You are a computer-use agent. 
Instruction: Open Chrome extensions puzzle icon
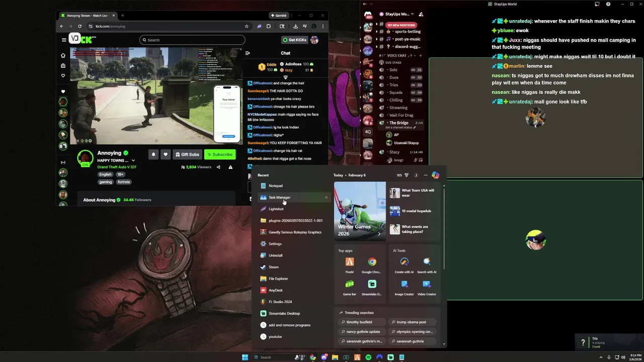(269, 26)
